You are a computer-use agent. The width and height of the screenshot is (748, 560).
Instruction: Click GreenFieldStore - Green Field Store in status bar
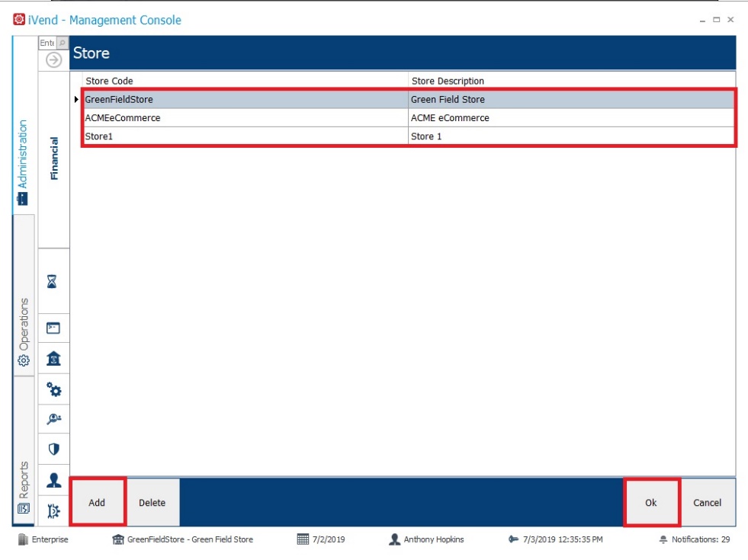click(190, 539)
